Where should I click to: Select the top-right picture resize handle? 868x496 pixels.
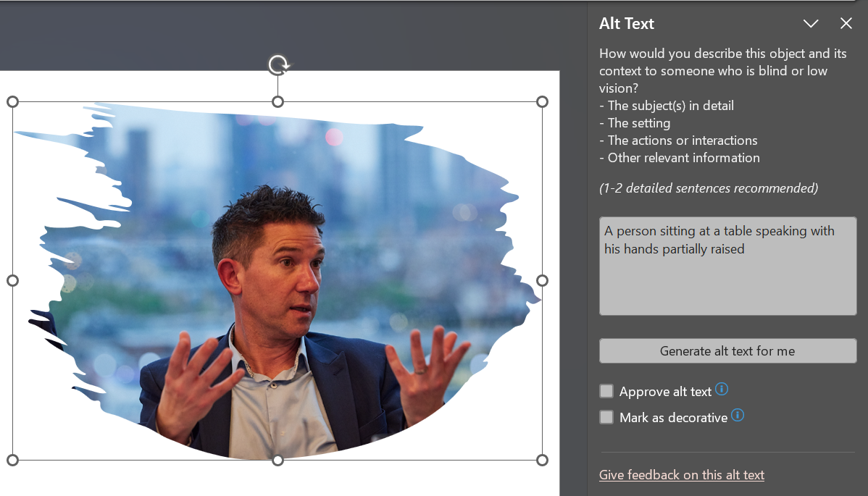pos(543,102)
